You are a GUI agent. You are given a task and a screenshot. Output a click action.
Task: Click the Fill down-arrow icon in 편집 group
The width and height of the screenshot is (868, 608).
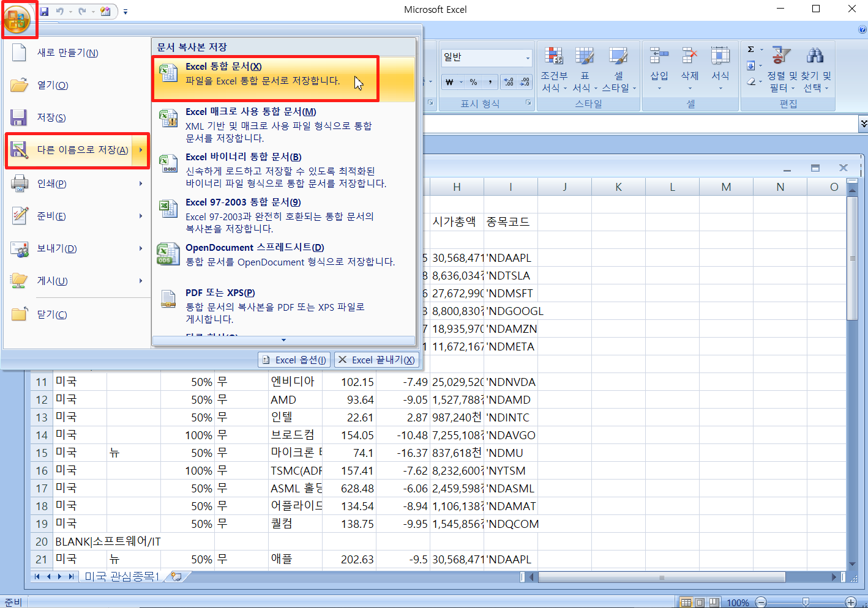pyautogui.click(x=751, y=65)
